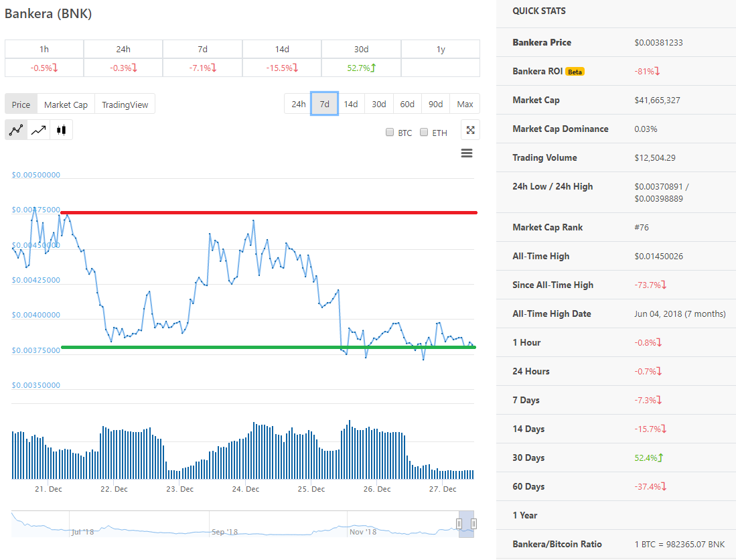Set chart range to 24h

pyautogui.click(x=299, y=104)
